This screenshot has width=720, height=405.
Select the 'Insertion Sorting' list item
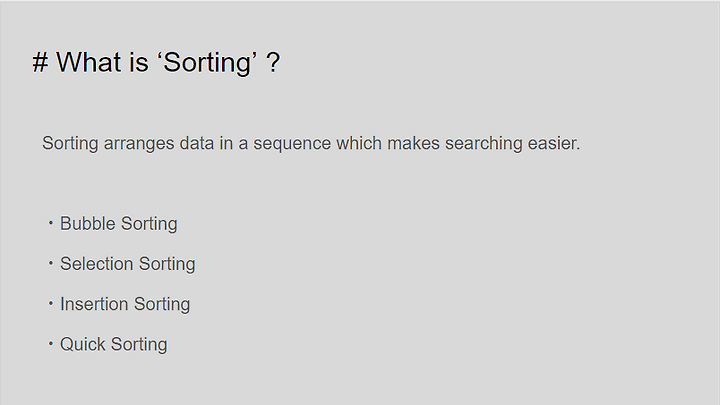point(125,304)
